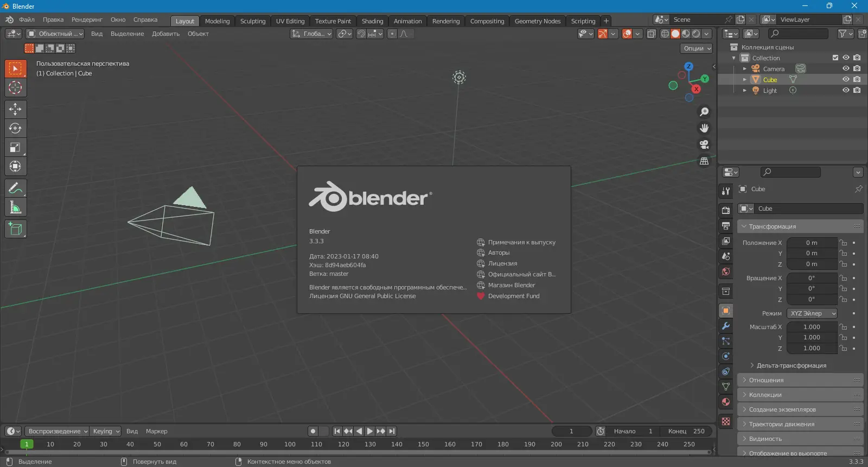
Task: Expand the Relations (Отношения) panel
Action: click(x=800, y=380)
